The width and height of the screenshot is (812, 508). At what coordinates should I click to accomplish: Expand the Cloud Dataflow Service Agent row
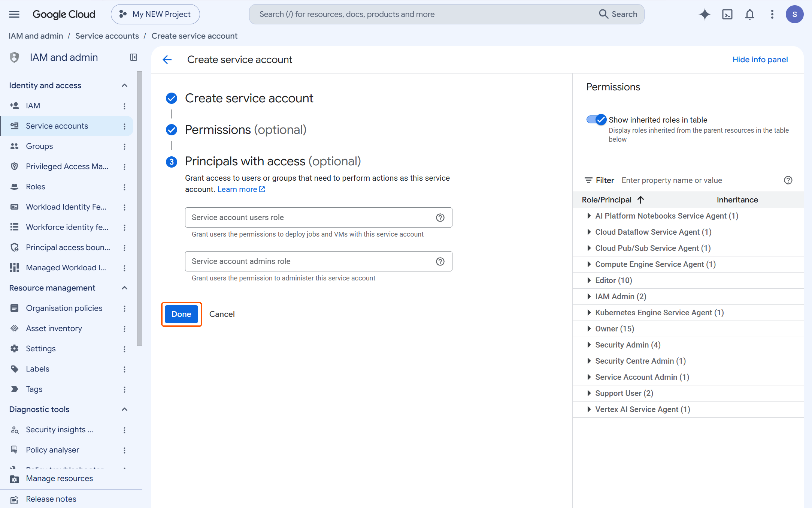[x=589, y=232]
